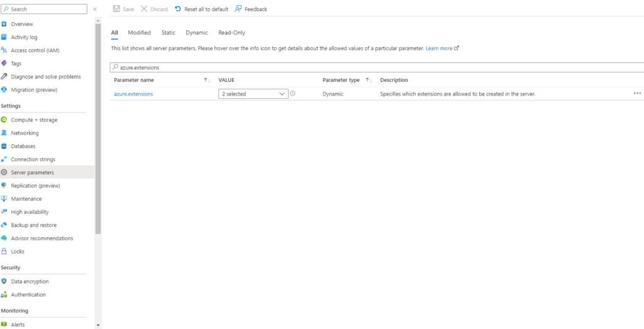Switch to the Read-Only tab
The image size is (644, 329).
coord(231,33)
